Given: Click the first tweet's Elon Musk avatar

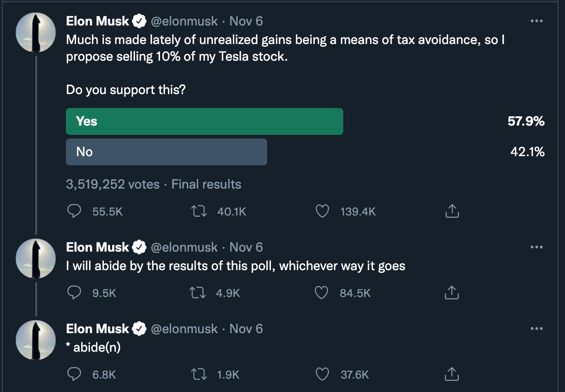Looking at the screenshot, I should point(36,32).
